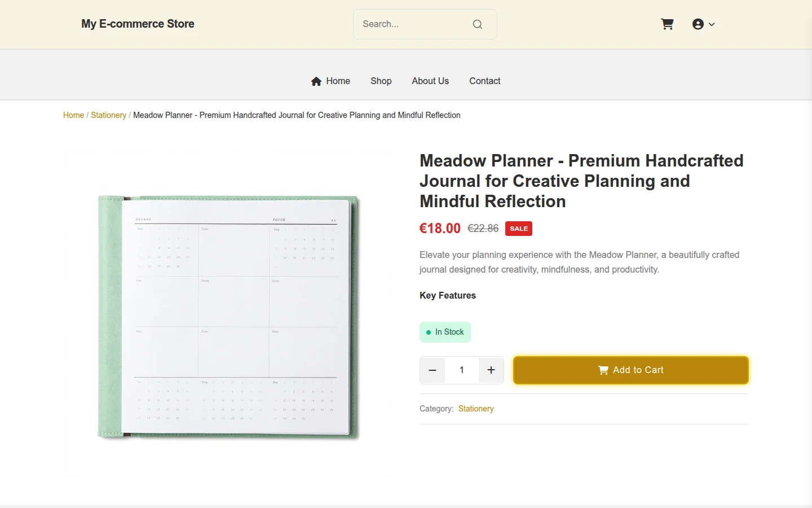Click the Home breadcrumb link
The width and height of the screenshot is (812, 508).
pos(73,115)
